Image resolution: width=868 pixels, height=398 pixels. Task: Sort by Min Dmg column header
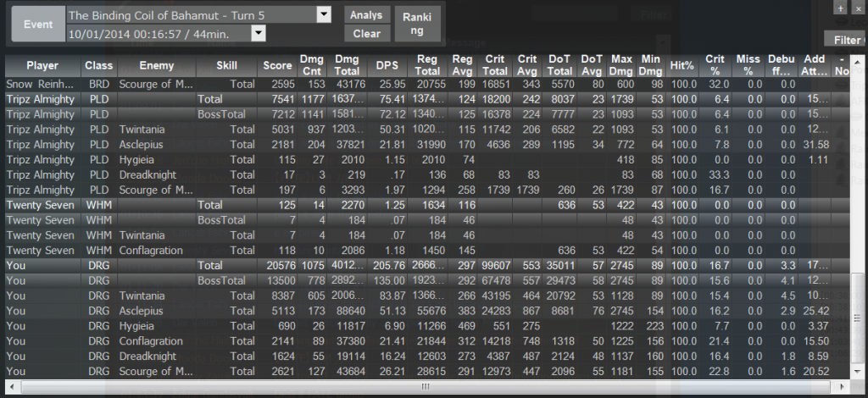click(x=651, y=65)
